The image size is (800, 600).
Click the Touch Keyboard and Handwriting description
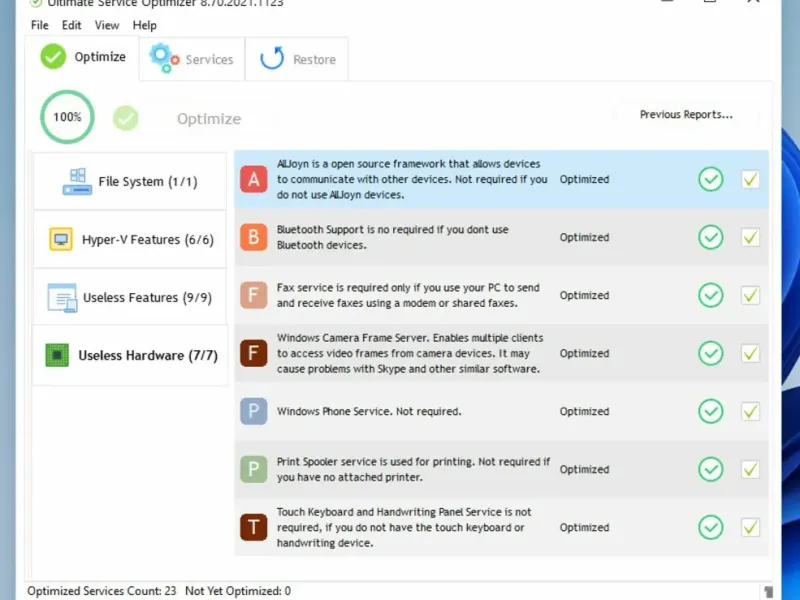point(404,527)
